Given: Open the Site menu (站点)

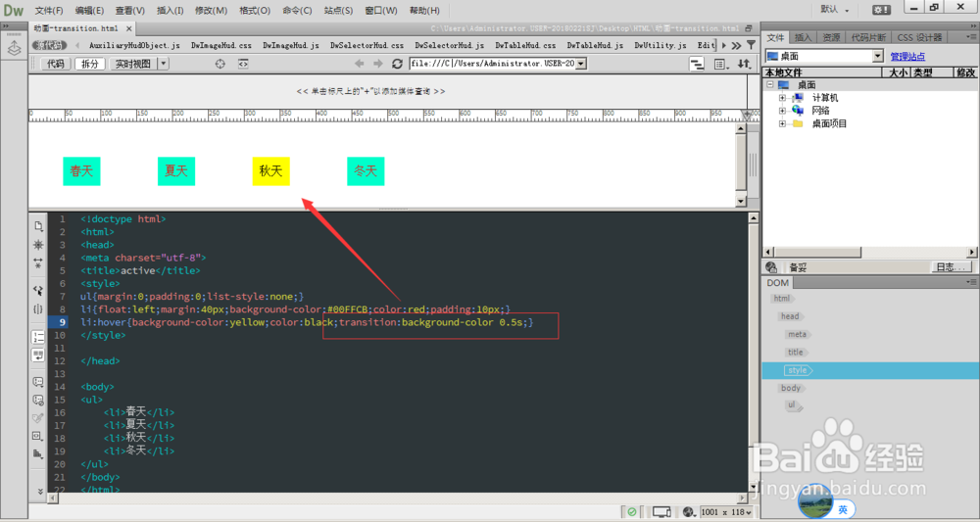Looking at the screenshot, I should [x=338, y=11].
